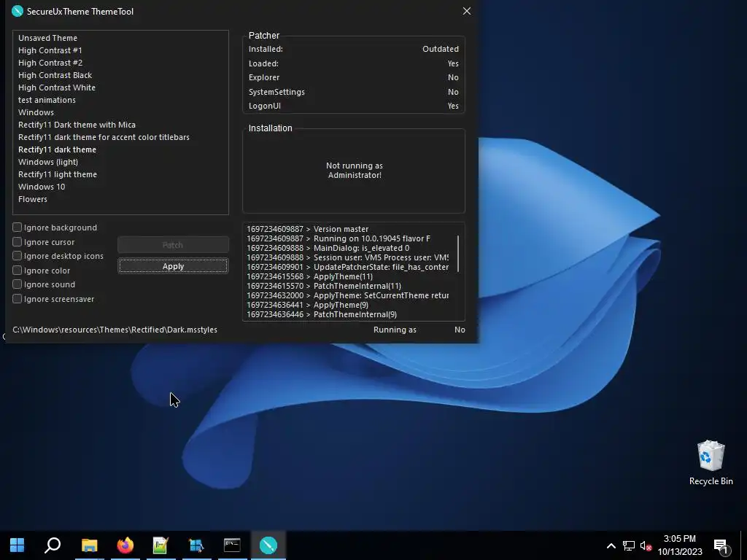Switch to Command Prompt window in taskbar
747x560 pixels.
click(x=232, y=545)
